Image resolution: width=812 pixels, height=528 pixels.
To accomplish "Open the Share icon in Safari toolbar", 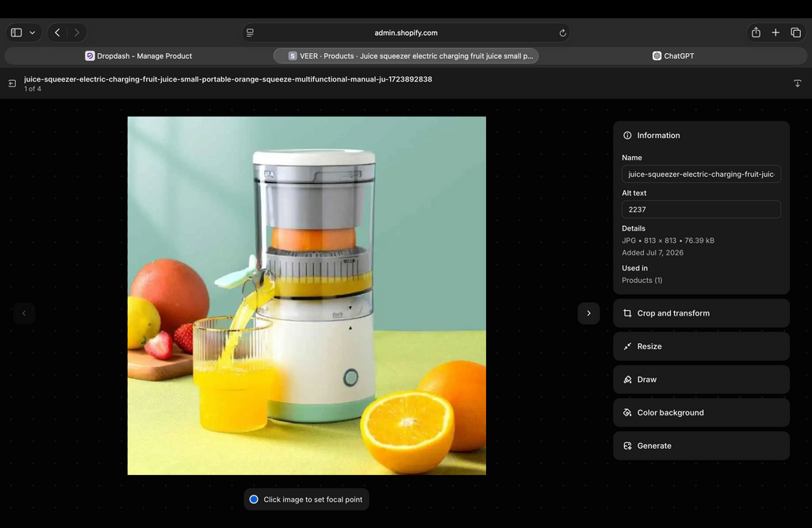I will pos(756,33).
